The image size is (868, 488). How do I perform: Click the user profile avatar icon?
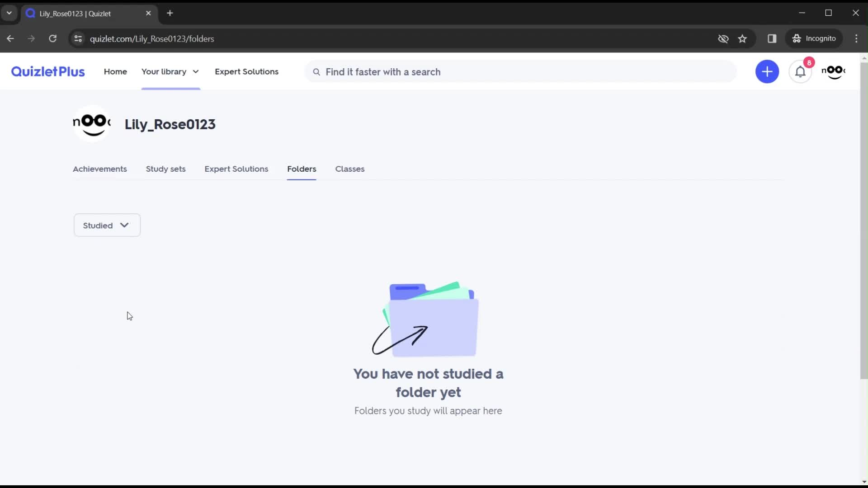(x=834, y=71)
